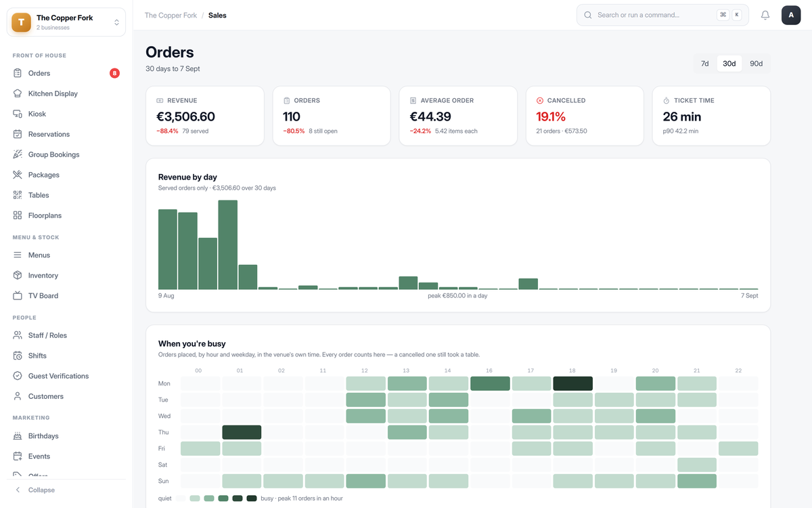Click the search magnifier icon

tap(588, 15)
